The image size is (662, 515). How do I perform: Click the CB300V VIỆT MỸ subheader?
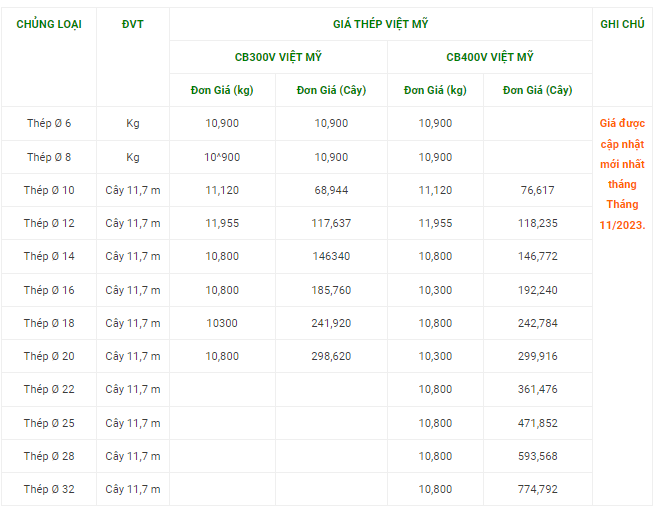(x=278, y=57)
